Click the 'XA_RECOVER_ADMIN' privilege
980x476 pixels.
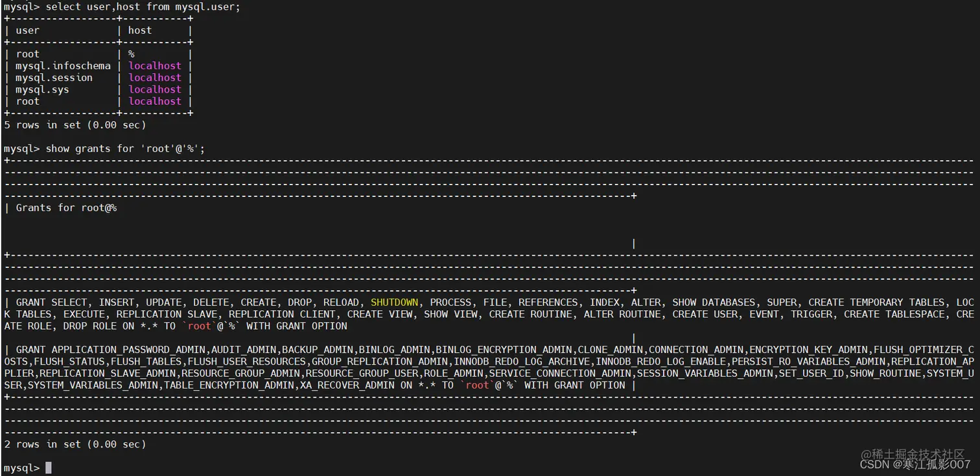(x=347, y=385)
